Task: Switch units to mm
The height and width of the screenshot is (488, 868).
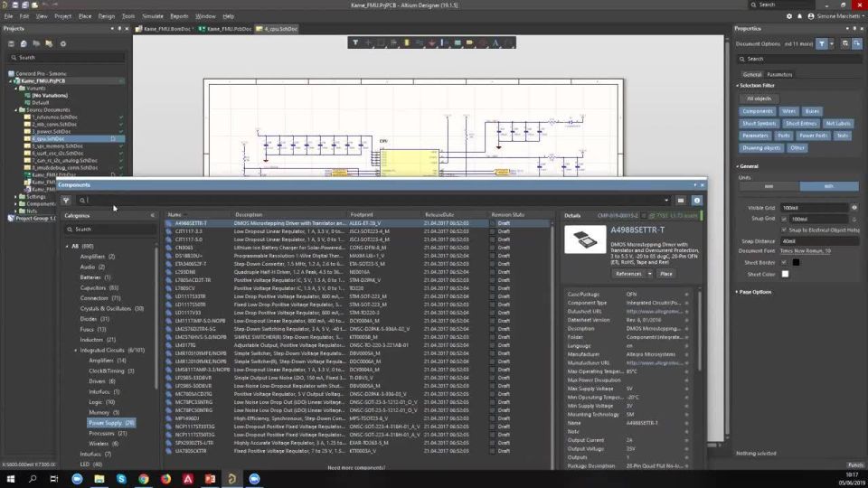Action: pyautogui.click(x=769, y=186)
